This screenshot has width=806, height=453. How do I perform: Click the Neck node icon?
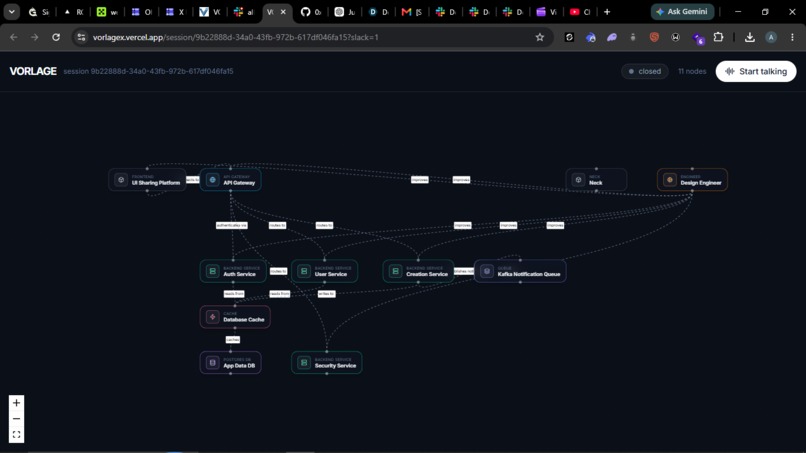click(x=578, y=180)
